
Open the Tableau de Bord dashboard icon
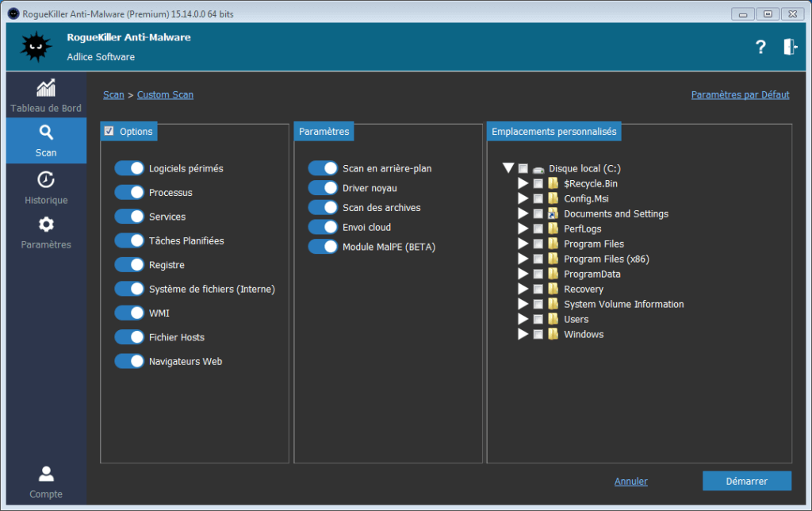click(46, 88)
